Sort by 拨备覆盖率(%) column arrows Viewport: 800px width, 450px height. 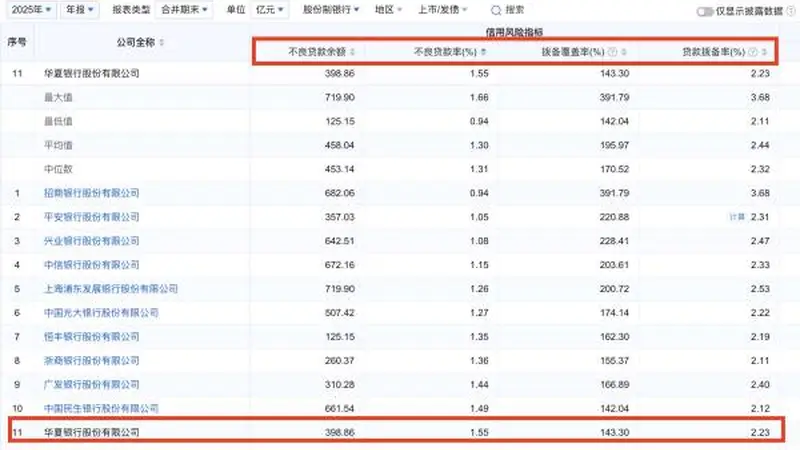[x=623, y=52]
